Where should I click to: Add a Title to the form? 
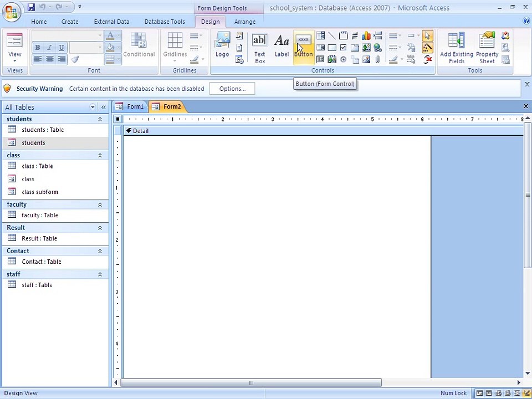[239, 35]
